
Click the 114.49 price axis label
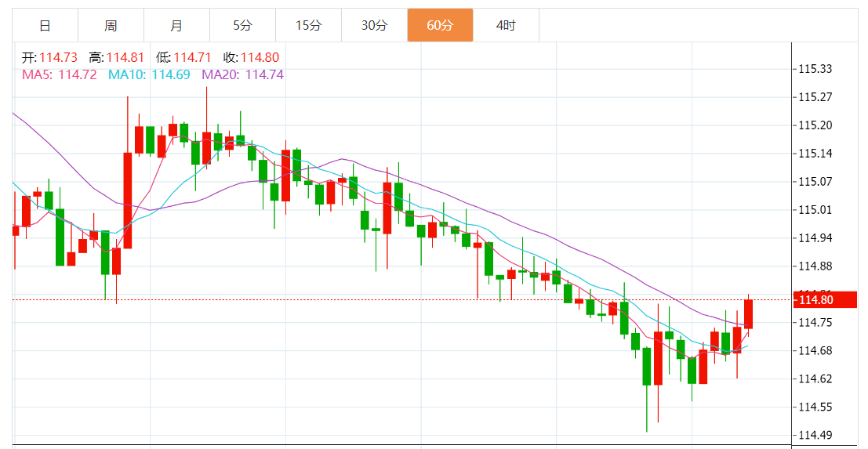(815, 435)
